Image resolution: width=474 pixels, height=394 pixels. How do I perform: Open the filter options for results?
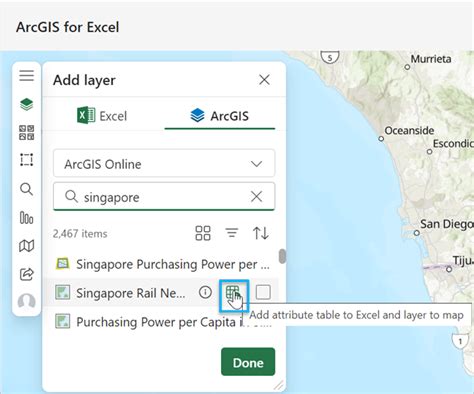(x=232, y=233)
